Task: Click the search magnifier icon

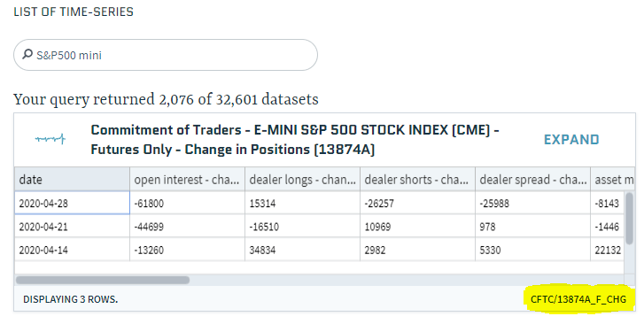Action: pos(27,54)
